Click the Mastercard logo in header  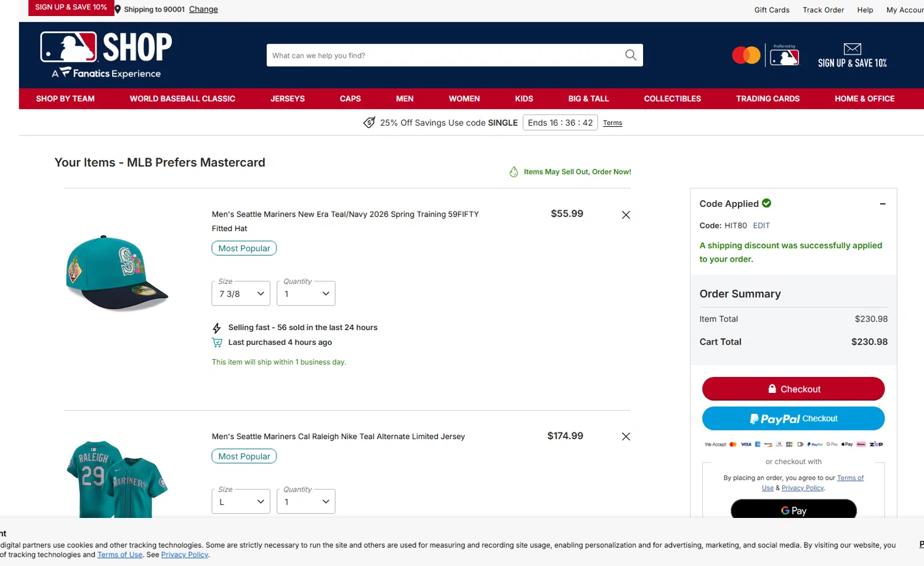pyautogui.click(x=746, y=55)
